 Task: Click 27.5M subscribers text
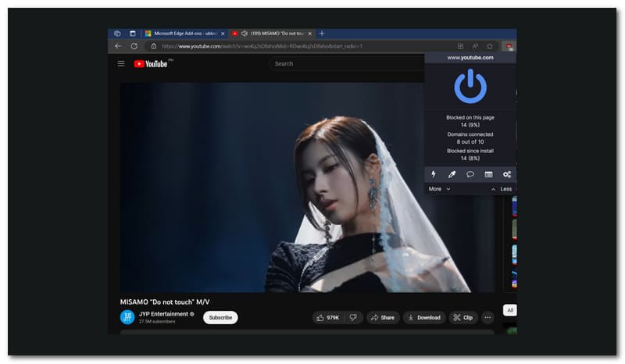click(157, 321)
